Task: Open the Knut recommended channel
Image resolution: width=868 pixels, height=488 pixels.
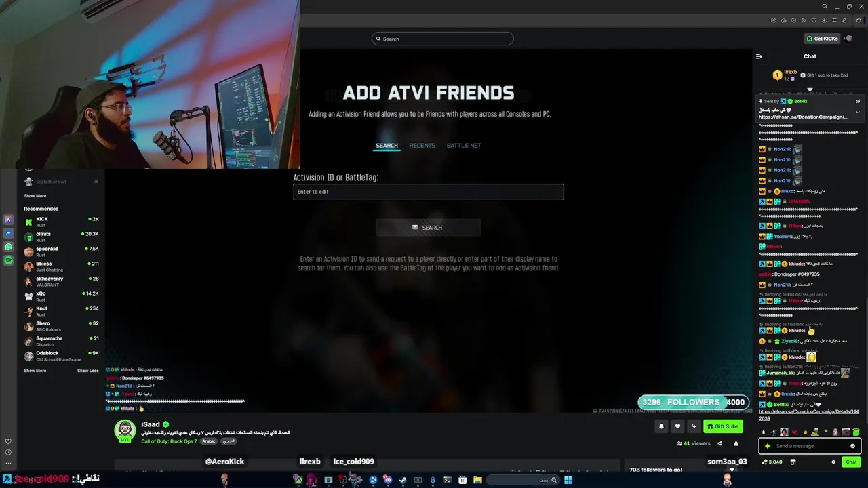Action: [61, 311]
